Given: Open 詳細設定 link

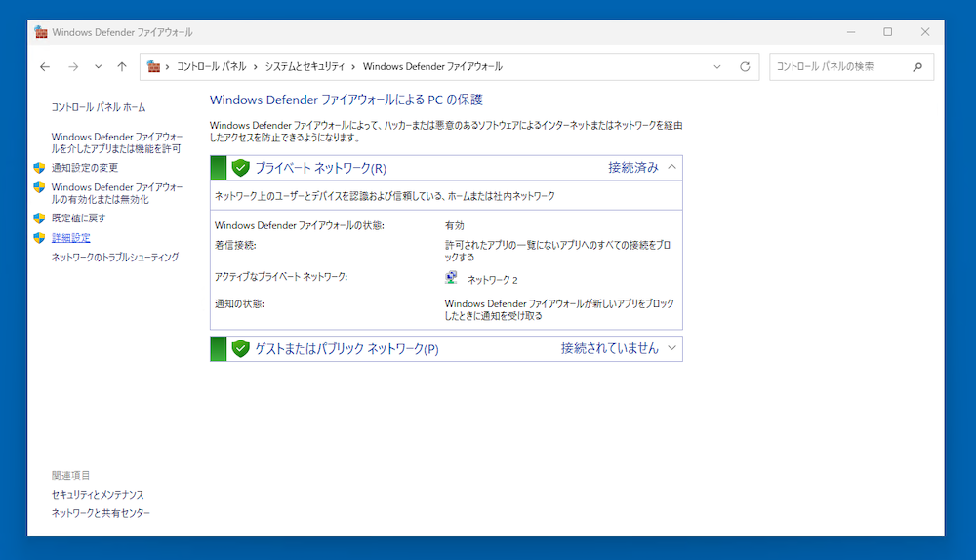Looking at the screenshot, I should pyautogui.click(x=71, y=238).
